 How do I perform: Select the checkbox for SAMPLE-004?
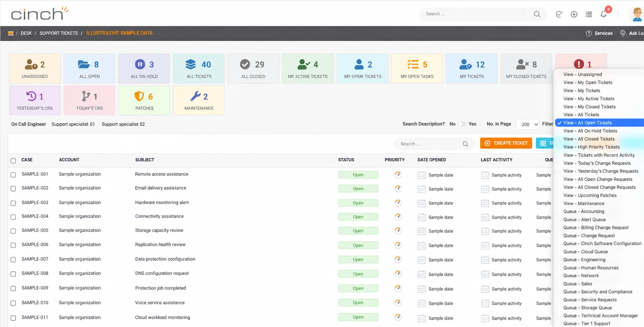pos(13,217)
